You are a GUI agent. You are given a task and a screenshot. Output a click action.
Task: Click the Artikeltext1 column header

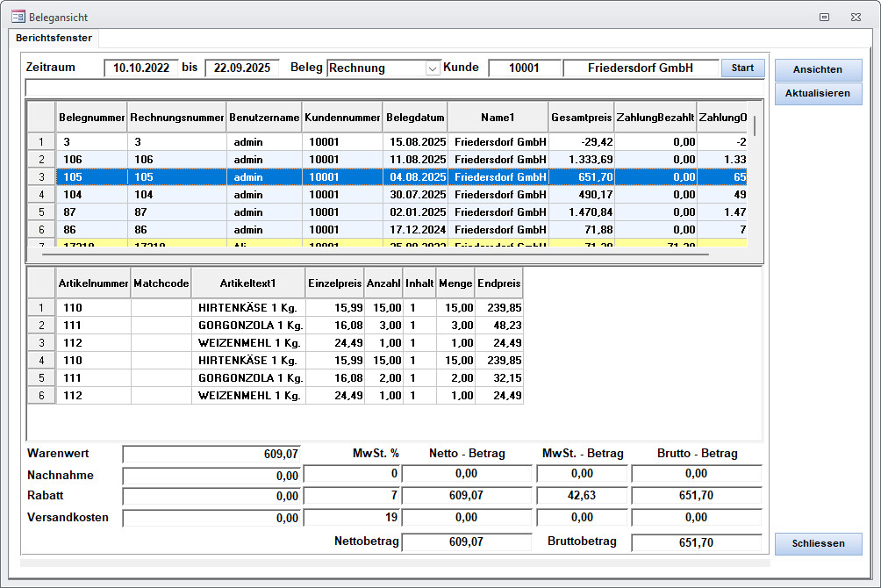[248, 283]
